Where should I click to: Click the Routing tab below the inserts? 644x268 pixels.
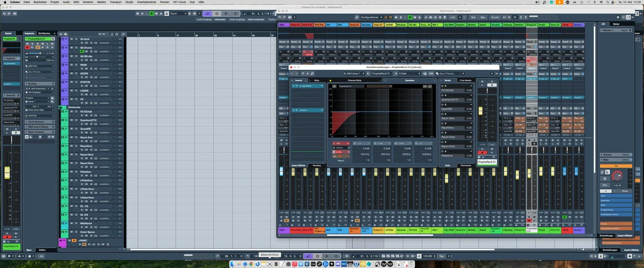coord(317,165)
